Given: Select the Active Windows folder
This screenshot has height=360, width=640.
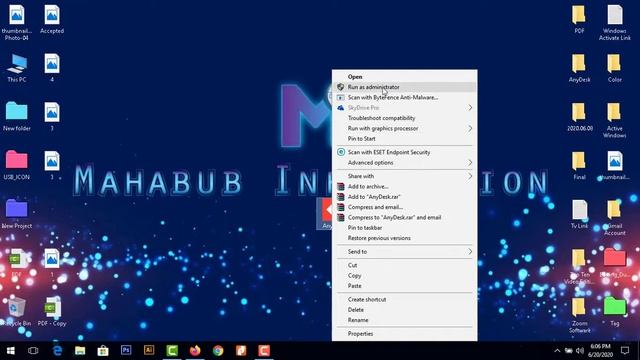Looking at the screenshot, I should (615, 120).
